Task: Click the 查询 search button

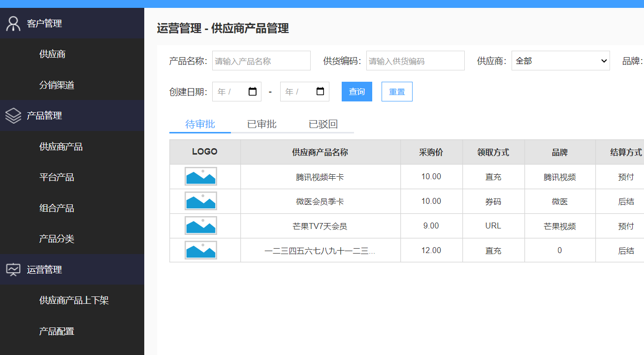Action: (357, 92)
